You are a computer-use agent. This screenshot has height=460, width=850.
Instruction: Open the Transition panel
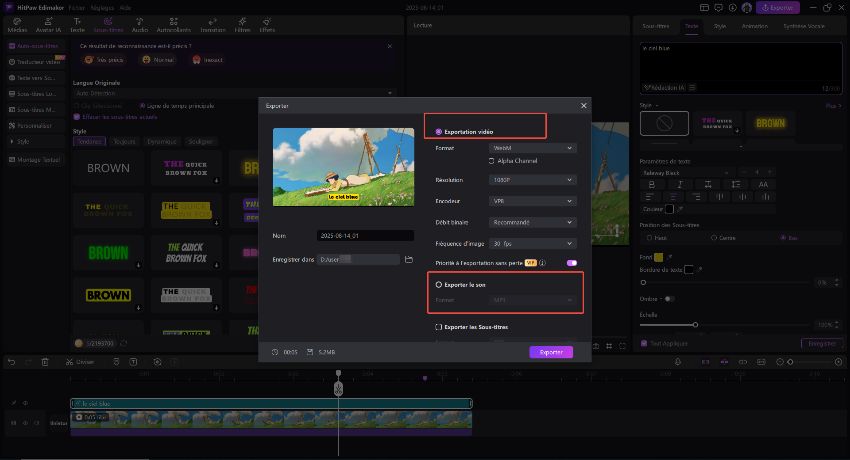click(x=212, y=25)
